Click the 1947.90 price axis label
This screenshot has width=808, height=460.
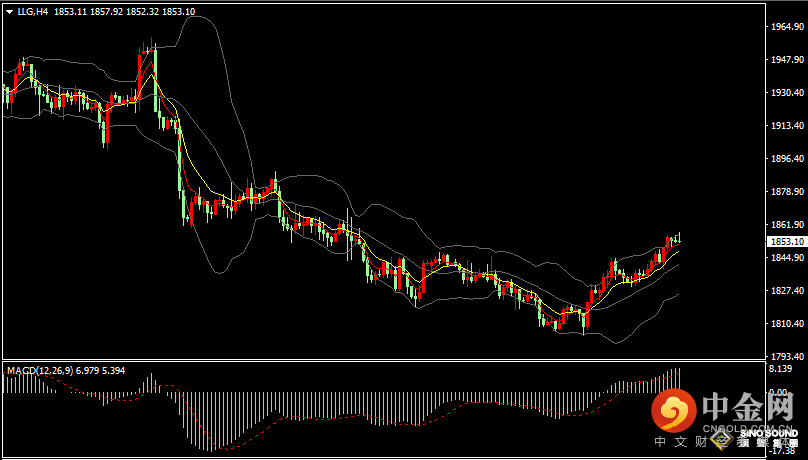(x=787, y=60)
